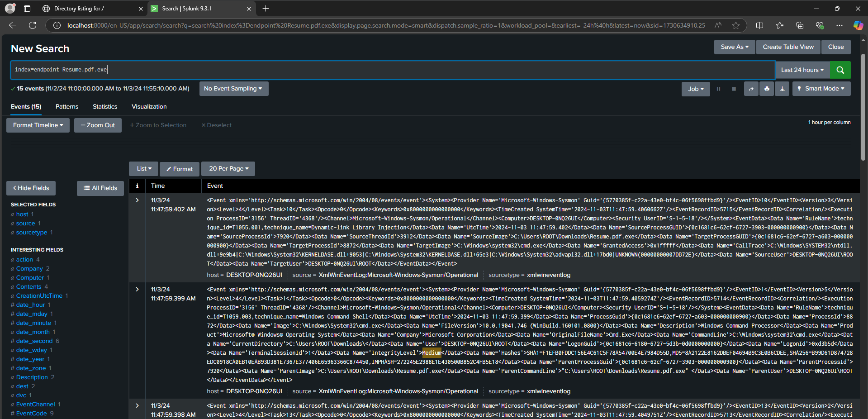Export search results via download icon
This screenshot has height=419, width=868.
click(782, 89)
